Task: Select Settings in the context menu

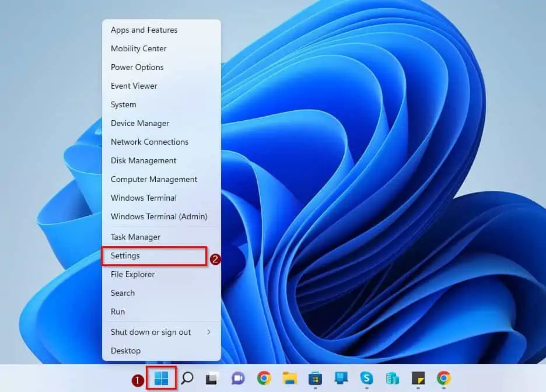Action: pos(125,256)
